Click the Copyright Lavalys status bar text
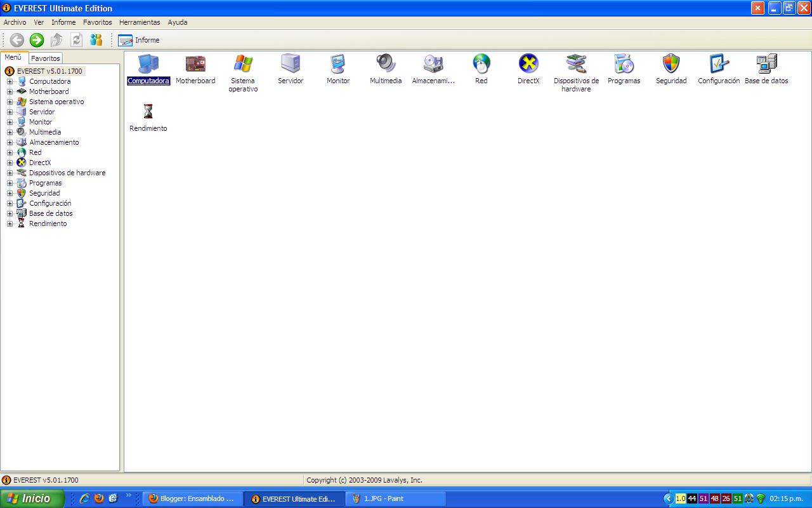The width and height of the screenshot is (812, 508). pos(364,480)
